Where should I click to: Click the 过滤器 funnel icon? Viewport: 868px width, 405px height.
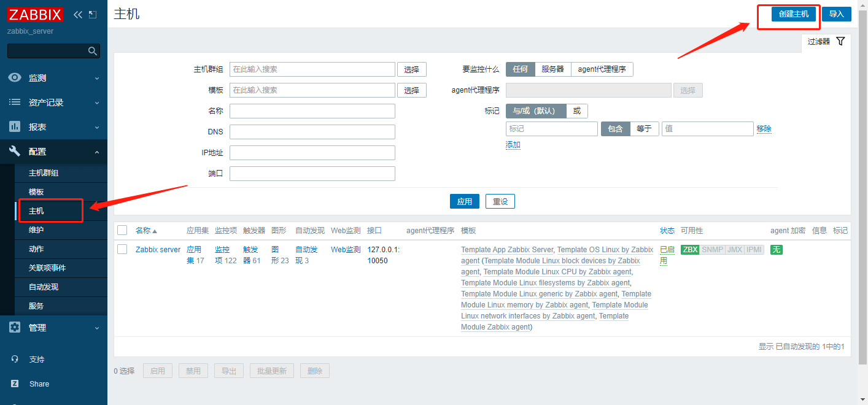[840, 41]
